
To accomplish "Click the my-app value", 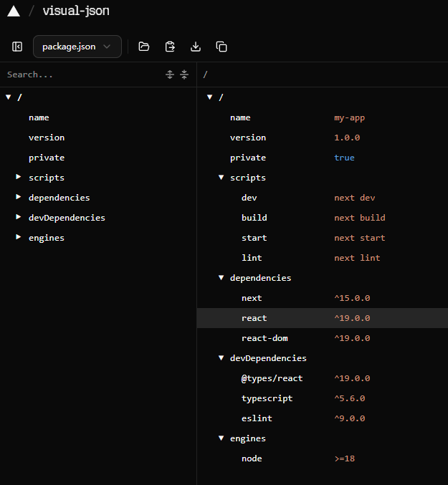I will (x=349, y=118).
